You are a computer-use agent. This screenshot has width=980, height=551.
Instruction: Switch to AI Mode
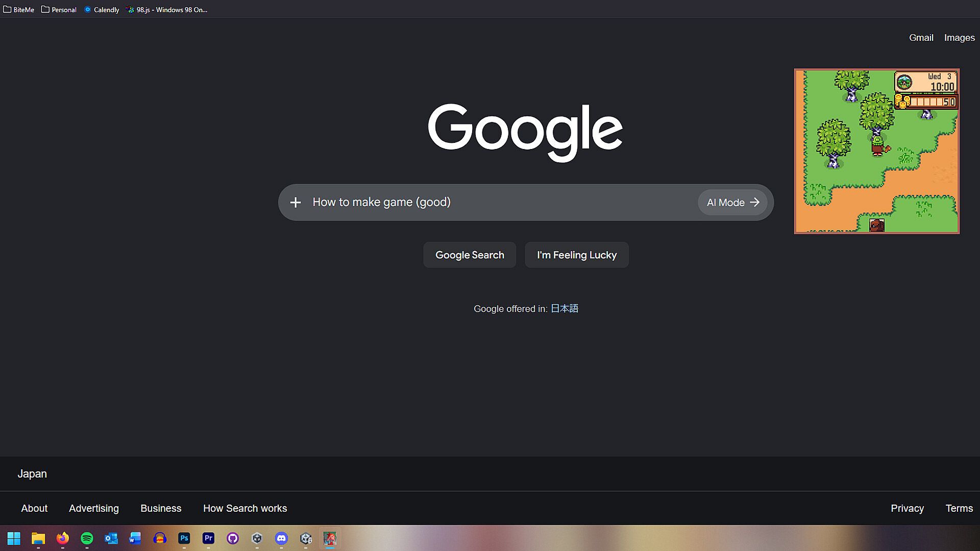pos(732,203)
